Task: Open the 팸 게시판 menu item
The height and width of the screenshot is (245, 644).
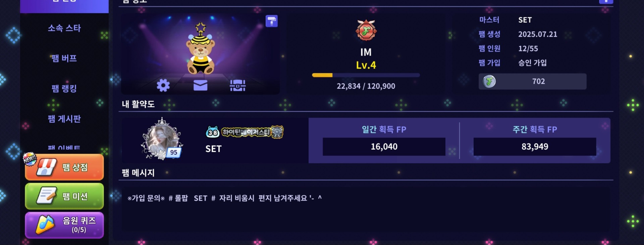Action: [x=64, y=119]
